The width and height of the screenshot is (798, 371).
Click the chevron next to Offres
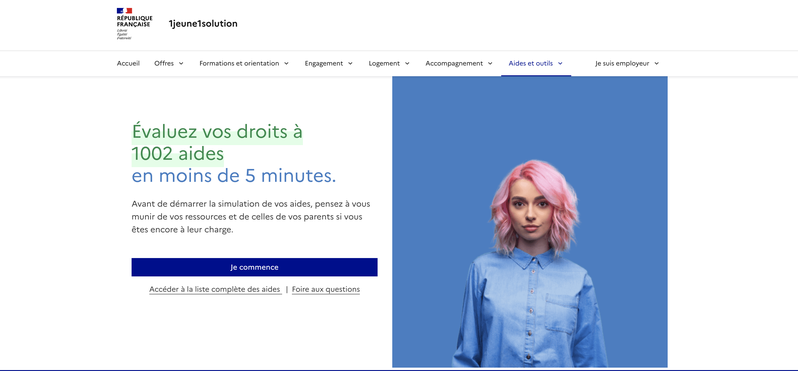tap(181, 64)
